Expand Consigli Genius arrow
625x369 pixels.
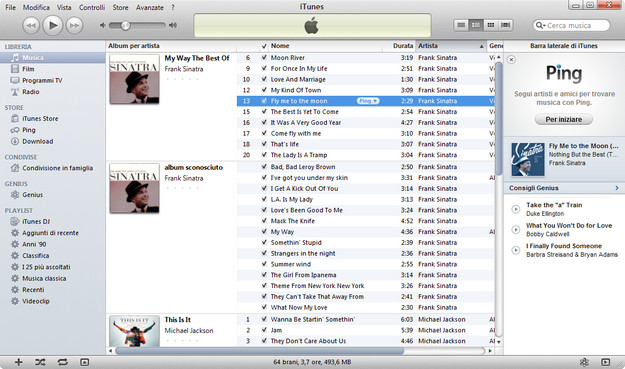point(617,188)
